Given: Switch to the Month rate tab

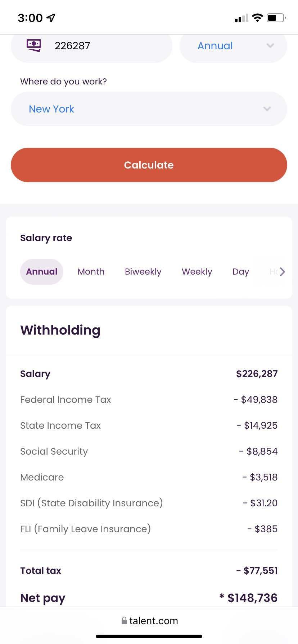Looking at the screenshot, I should [91, 272].
